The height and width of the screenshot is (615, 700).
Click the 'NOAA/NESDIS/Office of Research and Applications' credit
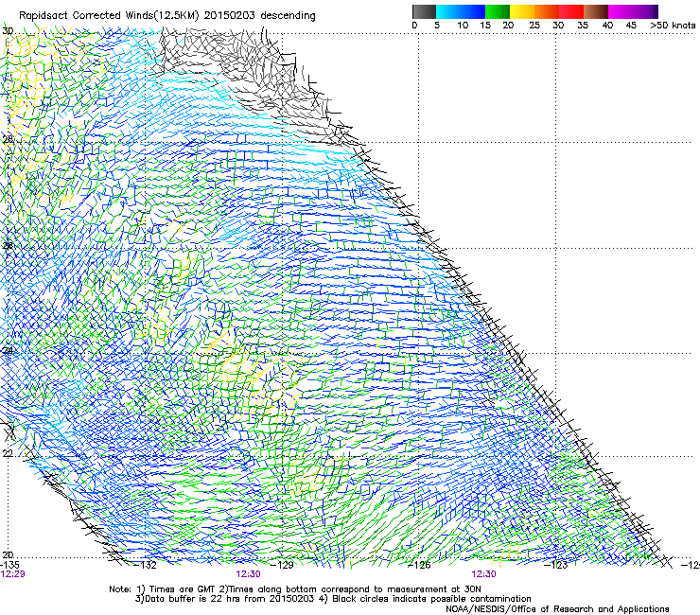(x=557, y=609)
